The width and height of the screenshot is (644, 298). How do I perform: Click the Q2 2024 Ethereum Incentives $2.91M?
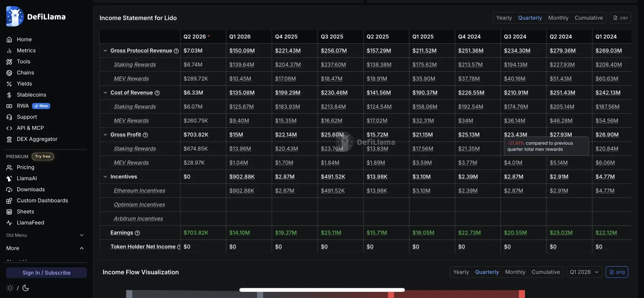[x=559, y=191]
